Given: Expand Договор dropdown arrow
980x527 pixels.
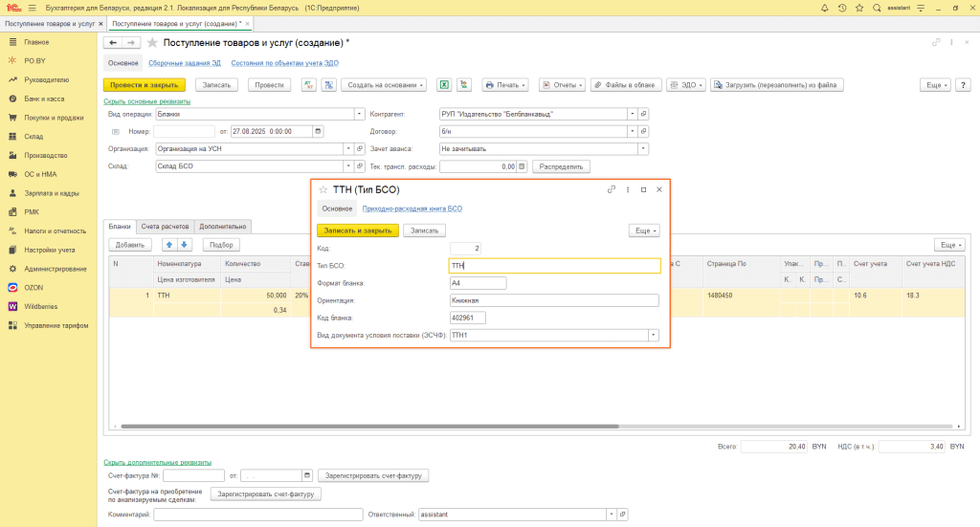Looking at the screenshot, I should pos(632,131).
